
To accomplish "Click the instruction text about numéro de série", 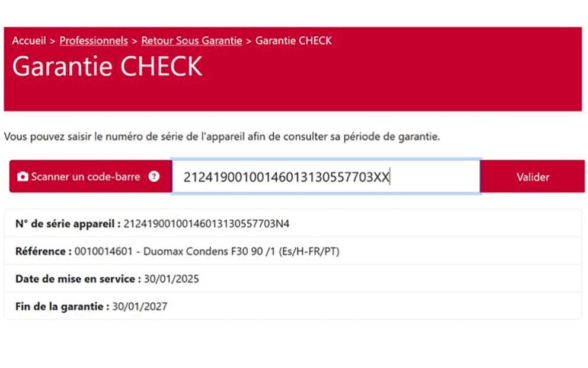I will [222, 137].
